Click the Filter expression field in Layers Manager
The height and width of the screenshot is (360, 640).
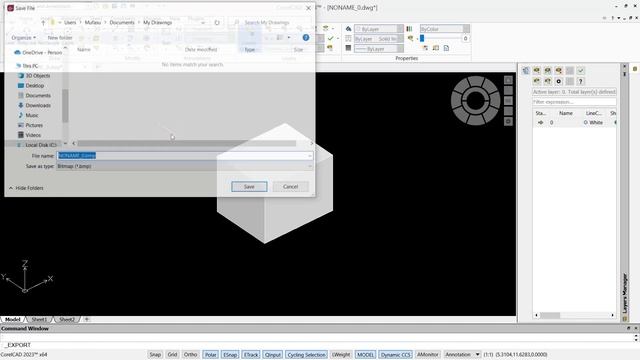pyautogui.click(x=574, y=102)
